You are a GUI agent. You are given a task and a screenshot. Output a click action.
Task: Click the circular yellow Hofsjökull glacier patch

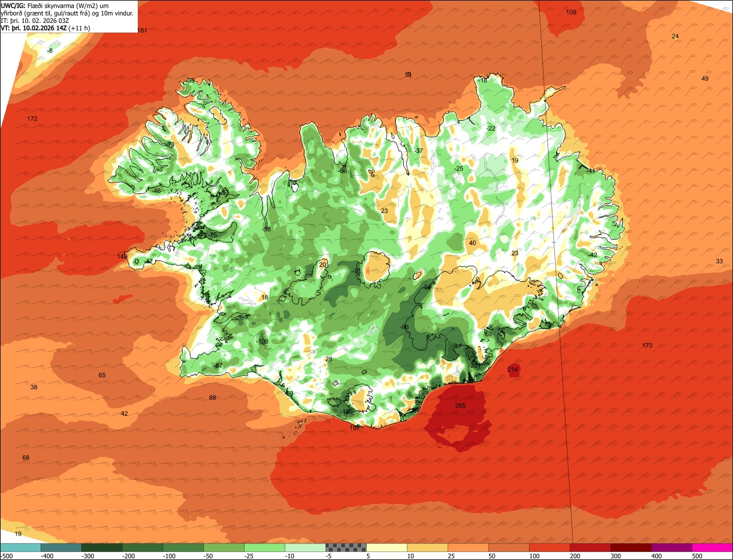point(377,268)
